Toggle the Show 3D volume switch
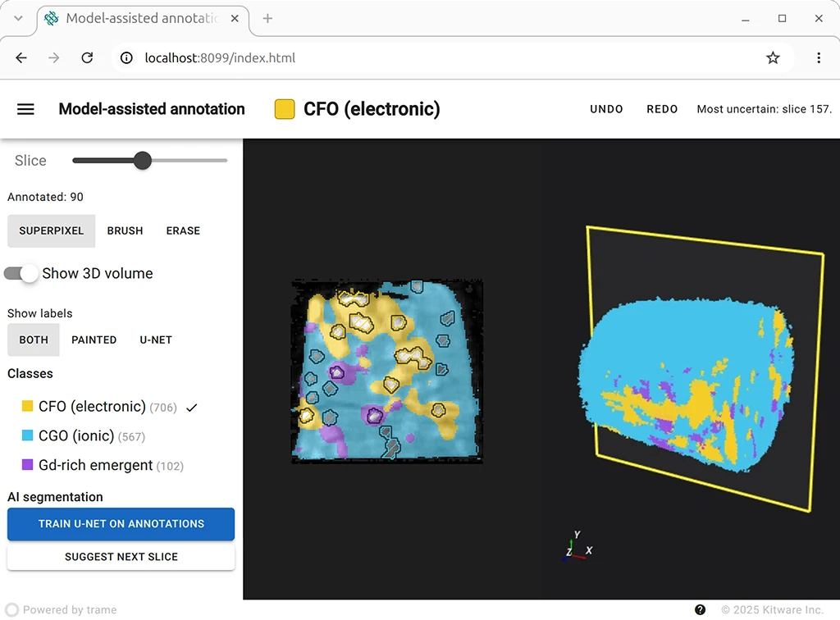 tap(21, 274)
